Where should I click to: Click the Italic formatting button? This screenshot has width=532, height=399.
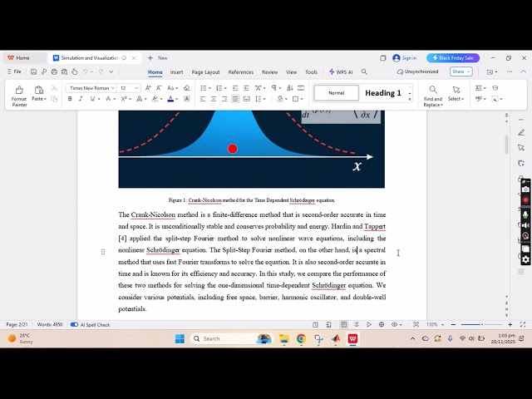click(x=81, y=99)
